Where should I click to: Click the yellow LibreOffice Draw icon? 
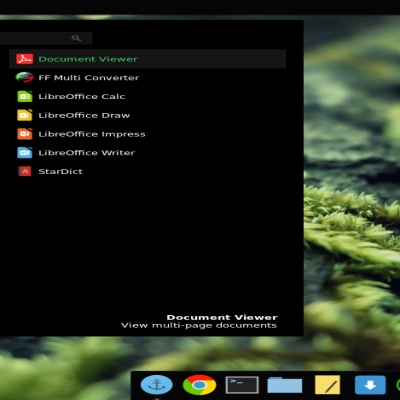25,115
